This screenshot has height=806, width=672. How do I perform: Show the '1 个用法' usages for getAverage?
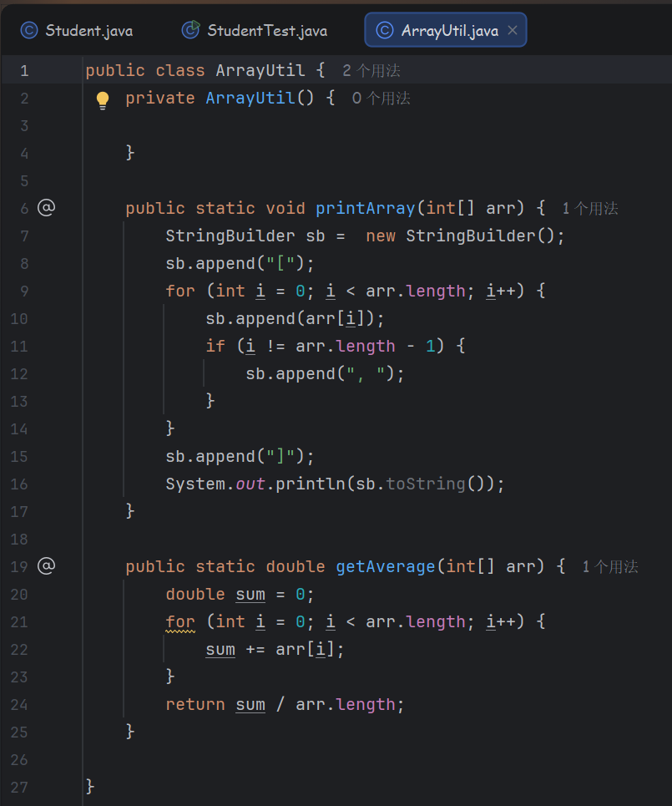pyautogui.click(x=610, y=566)
